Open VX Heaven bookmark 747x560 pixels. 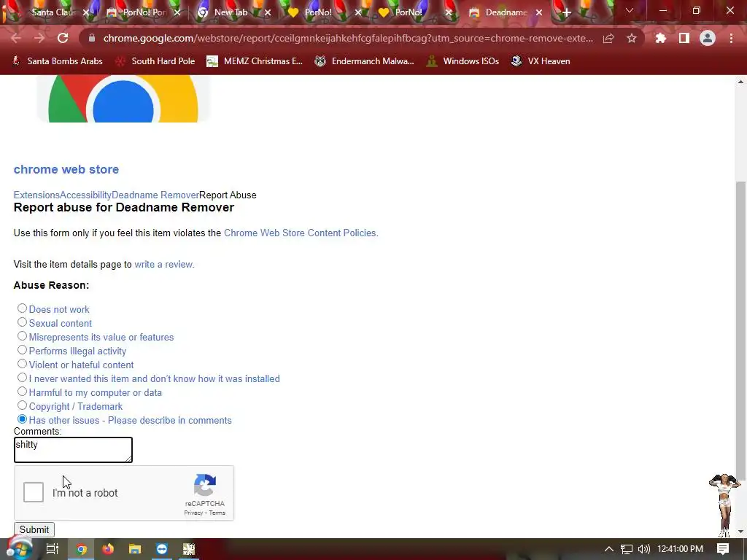541,61
